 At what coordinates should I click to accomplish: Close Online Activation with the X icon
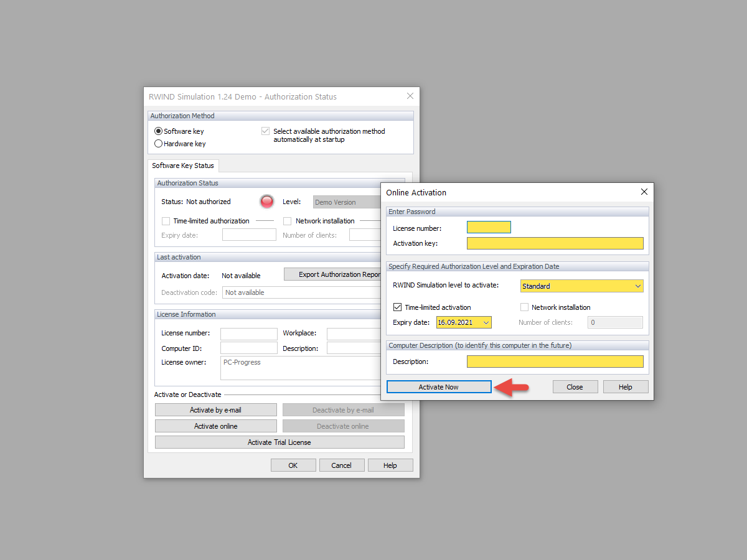(x=644, y=192)
